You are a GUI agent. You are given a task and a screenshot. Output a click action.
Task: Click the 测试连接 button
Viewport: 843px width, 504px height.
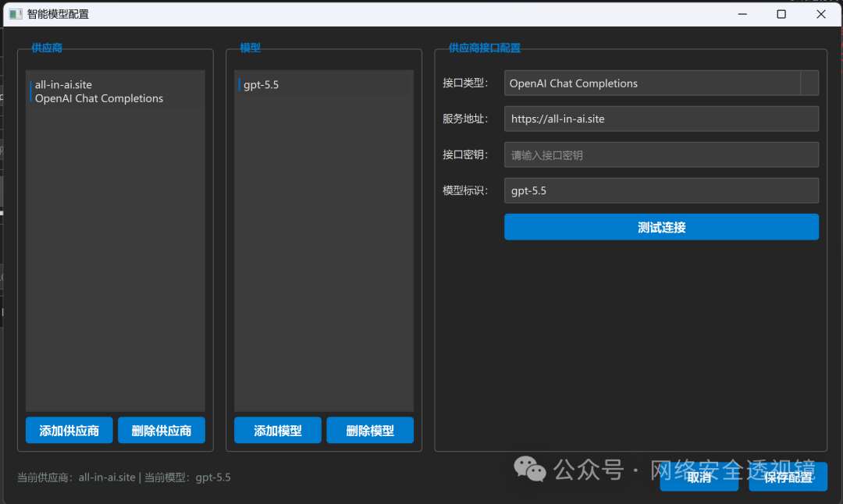tap(661, 227)
